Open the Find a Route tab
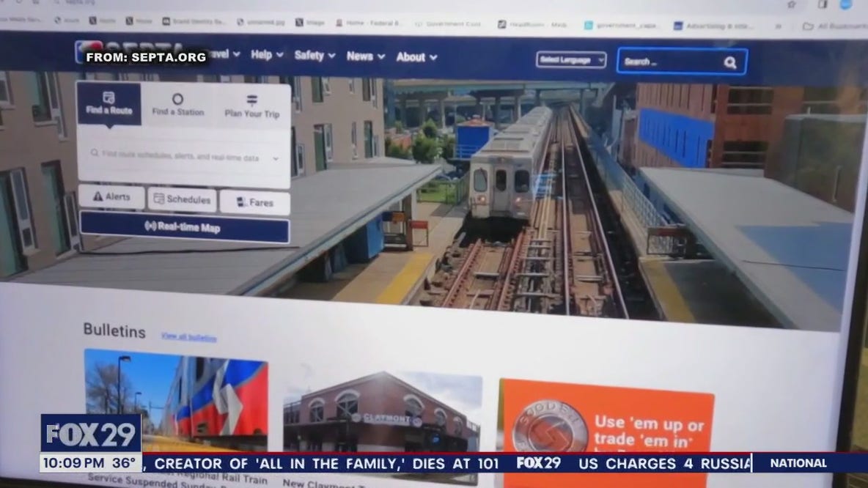 point(109,103)
